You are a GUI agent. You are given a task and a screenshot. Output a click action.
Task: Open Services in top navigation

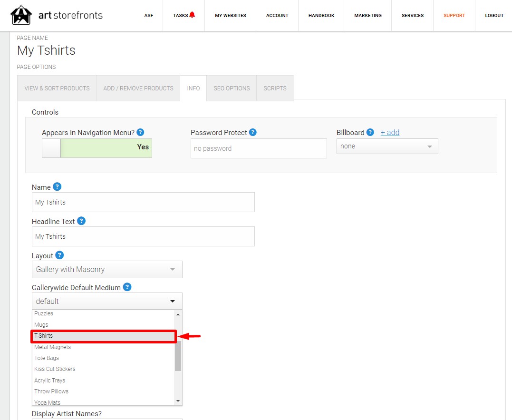pos(413,15)
